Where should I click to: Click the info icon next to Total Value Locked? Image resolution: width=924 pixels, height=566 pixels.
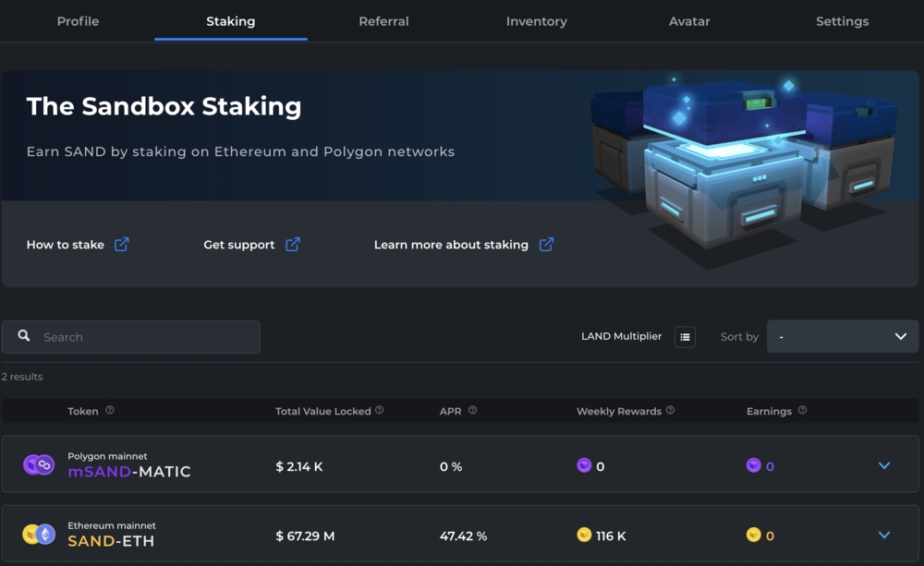380,411
